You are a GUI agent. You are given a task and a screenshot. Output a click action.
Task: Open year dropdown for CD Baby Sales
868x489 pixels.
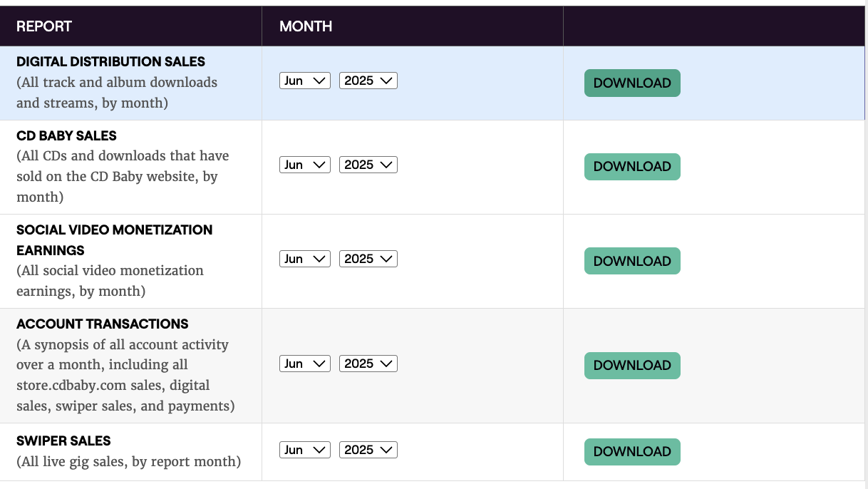coord(368,165)
